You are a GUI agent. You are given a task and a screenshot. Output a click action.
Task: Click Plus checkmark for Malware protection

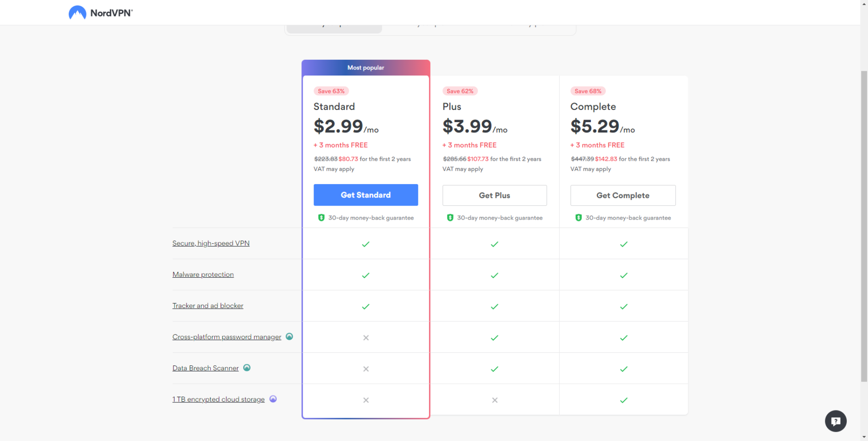495,275
